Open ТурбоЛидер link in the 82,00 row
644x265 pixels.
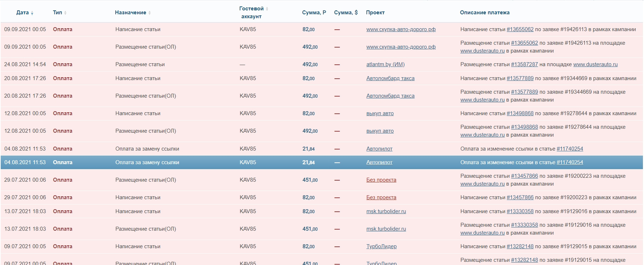click(x=381, y=246)
